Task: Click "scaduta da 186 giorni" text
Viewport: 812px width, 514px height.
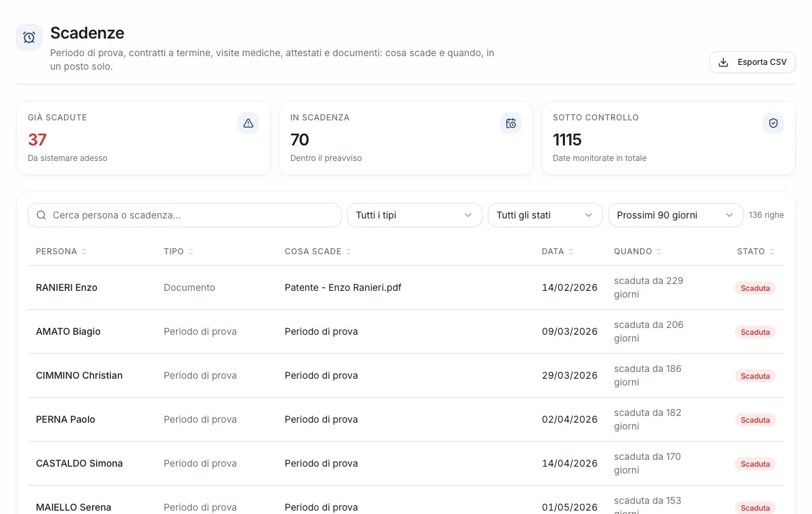Action: pos(648,375)
